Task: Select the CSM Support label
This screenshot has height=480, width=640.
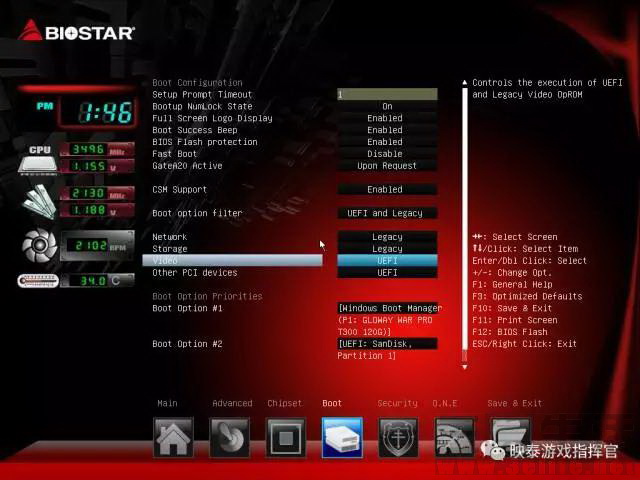Action: pos(180,189)
